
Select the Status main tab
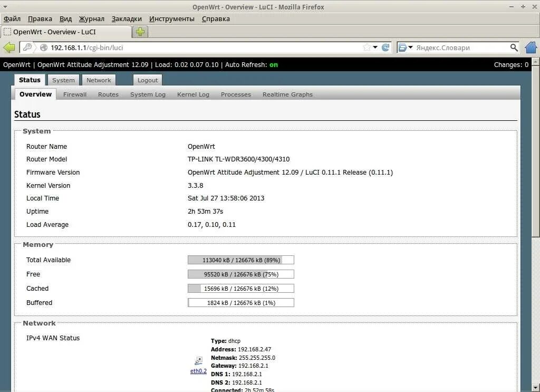pyautogui.click(x=30, y=80)
